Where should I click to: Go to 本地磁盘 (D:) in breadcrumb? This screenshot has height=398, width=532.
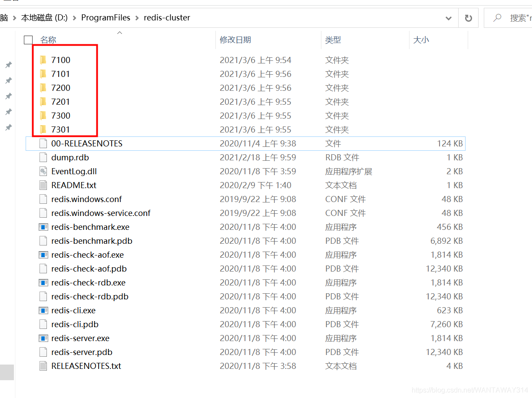(44, 18)
